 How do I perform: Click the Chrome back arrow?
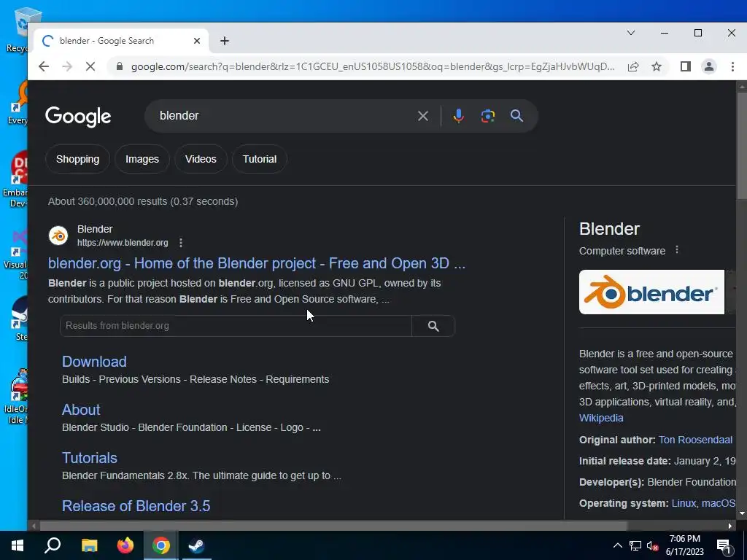43,66
